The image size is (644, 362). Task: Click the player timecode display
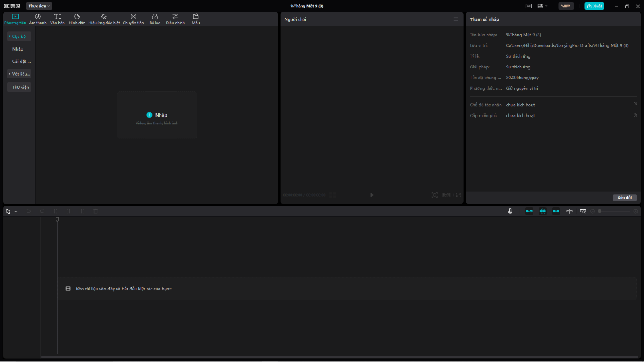[x=304, y=195]
